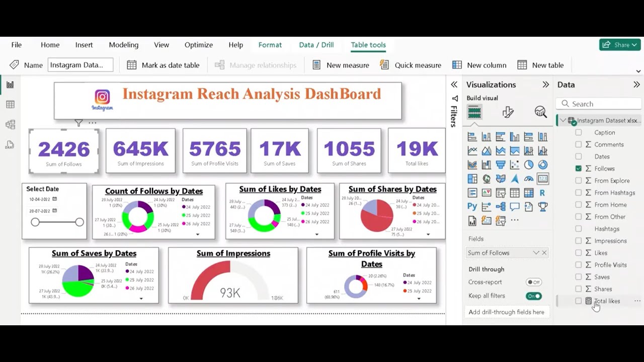Choose the donut chart visual
The height and width of the screenshot is (362, 644).
pyautogui.click(x=542, y=165)
